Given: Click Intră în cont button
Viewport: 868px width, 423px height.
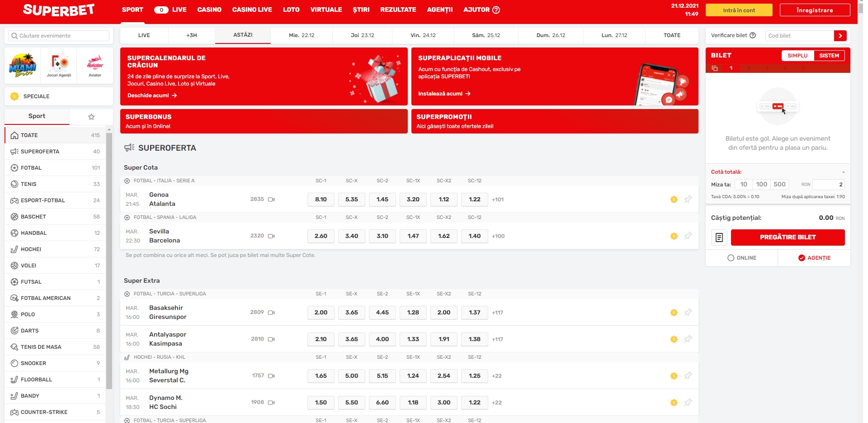Looking at the screenshot, I should tap(739, 10).
